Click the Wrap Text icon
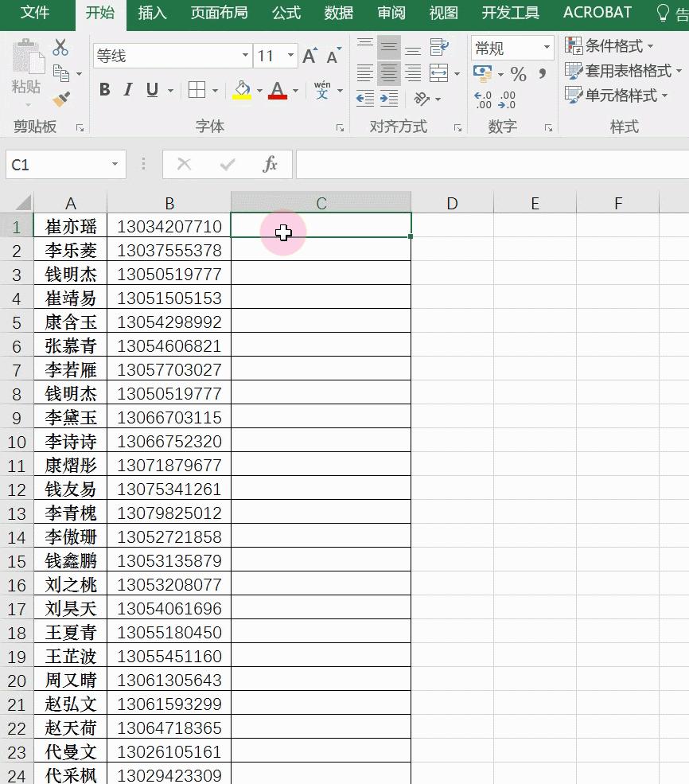Viewport: 689px width, 784px height. point(439,47)
